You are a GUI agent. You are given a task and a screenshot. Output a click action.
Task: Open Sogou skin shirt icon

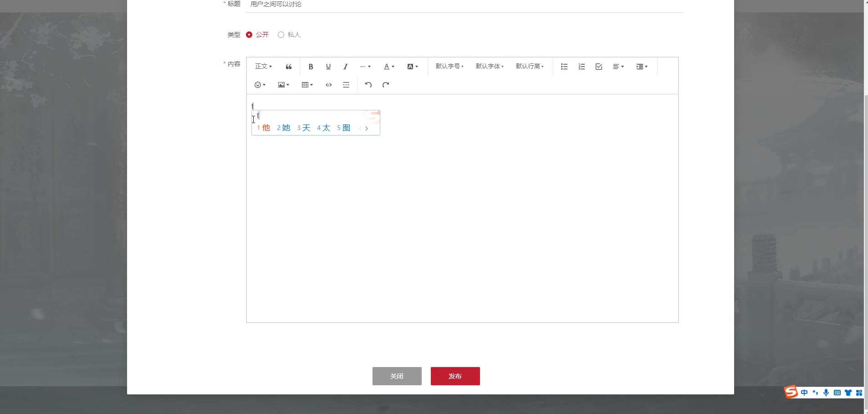848,393
